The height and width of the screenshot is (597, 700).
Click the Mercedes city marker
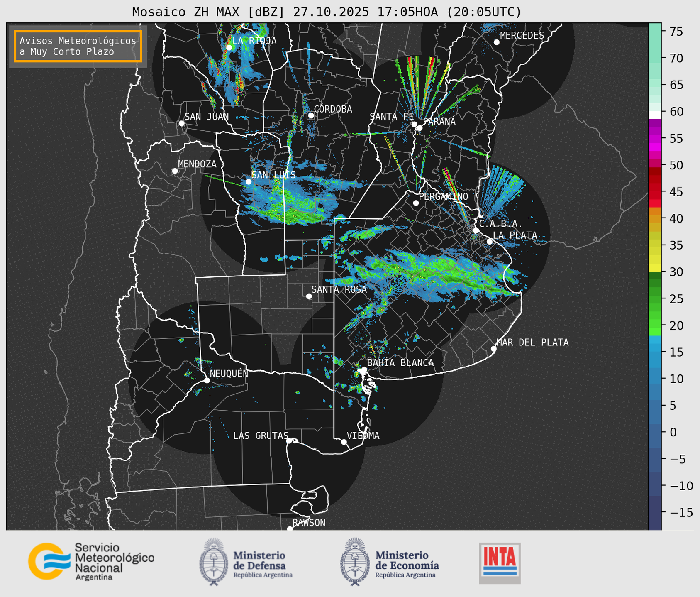coord(497,42)
